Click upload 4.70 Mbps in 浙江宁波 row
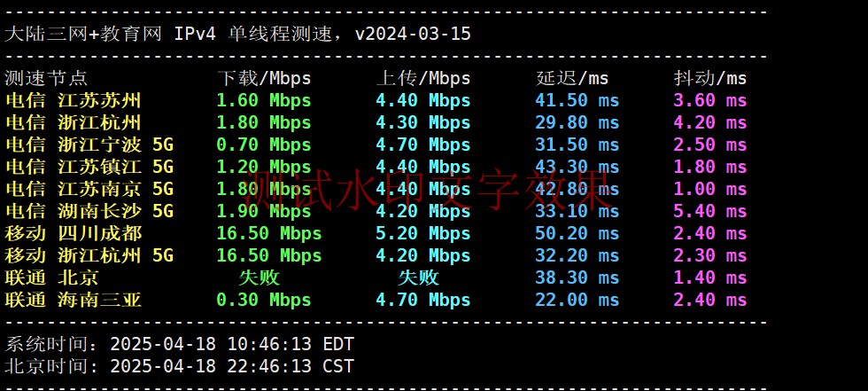 (x=423, y=145)
